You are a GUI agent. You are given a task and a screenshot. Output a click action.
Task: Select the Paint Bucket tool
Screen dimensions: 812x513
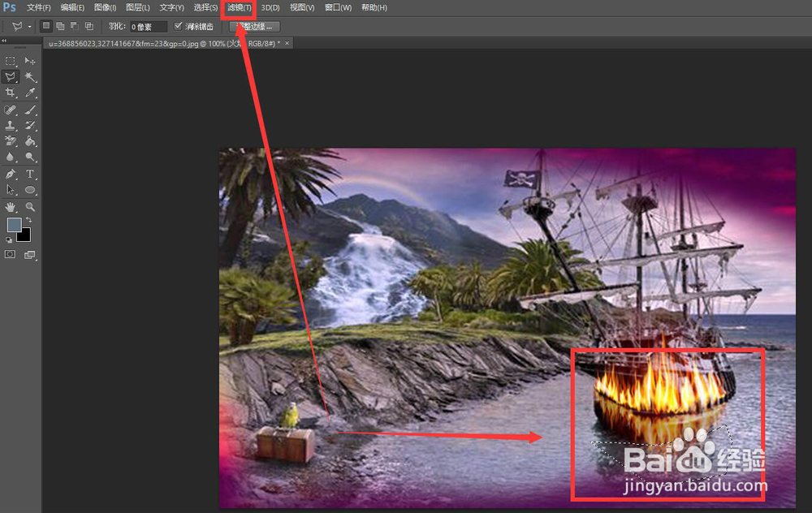[30, 140]
